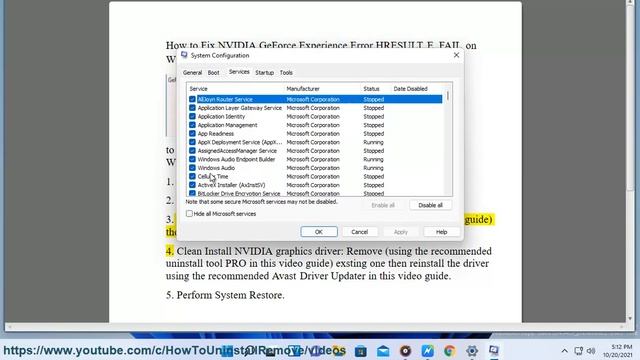Viewport: 640px width, 360px height.
Task: Select Application Identity service name
Action: (221, 116)
